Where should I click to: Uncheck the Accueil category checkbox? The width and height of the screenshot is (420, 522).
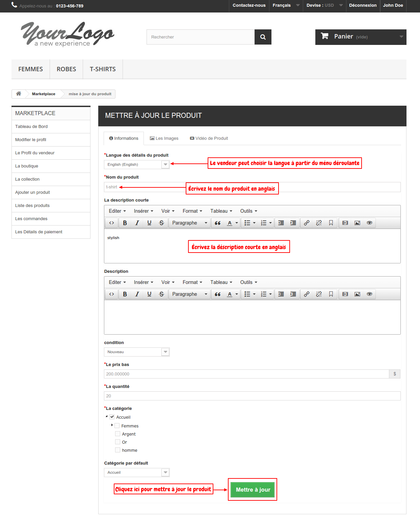[x=112, y=417]
